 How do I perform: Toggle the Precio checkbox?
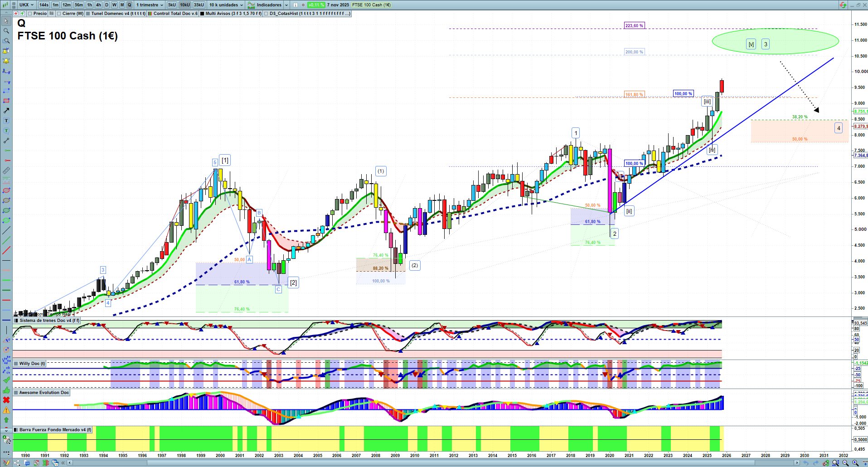(x=30, y=14)
